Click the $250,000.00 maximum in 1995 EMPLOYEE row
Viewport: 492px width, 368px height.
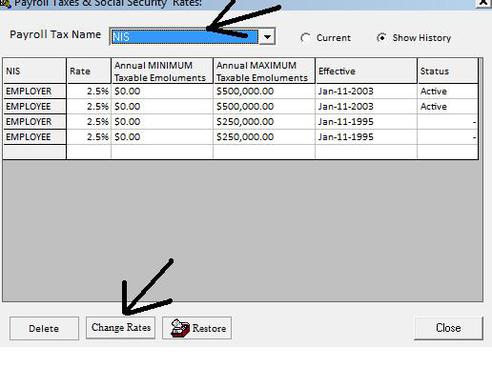[x=264, y=137]
